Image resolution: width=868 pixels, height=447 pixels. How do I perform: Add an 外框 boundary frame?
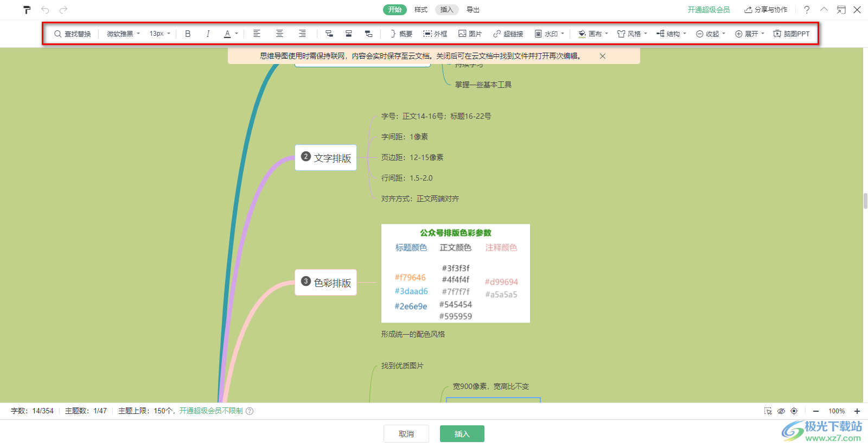(x=436, y=34)
